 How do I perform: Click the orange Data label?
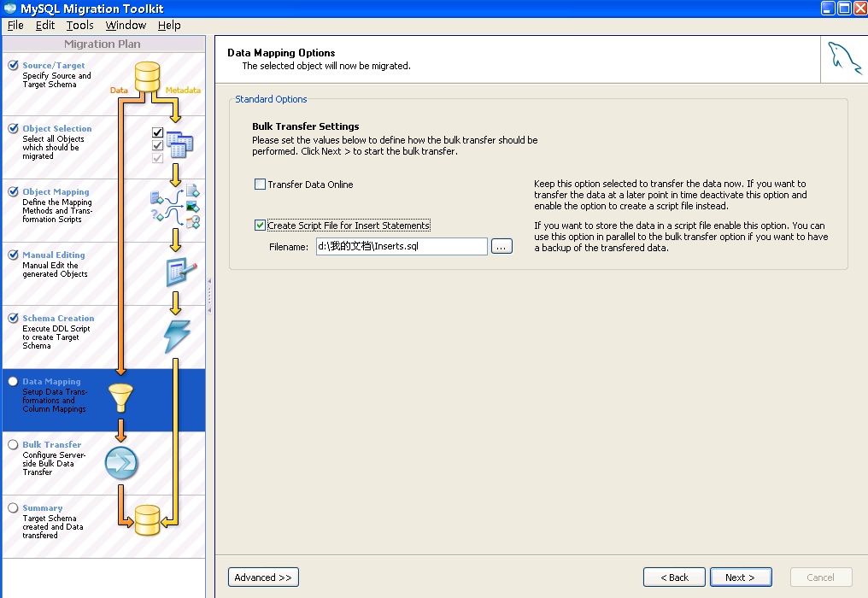point(119,90)
